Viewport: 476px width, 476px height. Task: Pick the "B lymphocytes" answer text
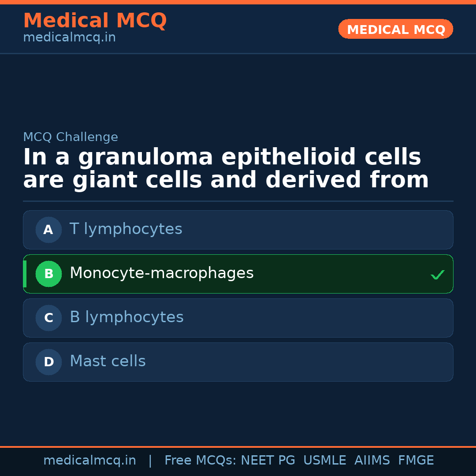tap(126, 317)
